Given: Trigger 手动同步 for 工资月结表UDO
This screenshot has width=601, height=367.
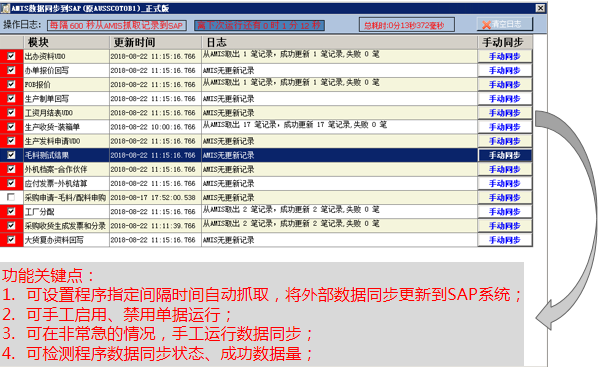Looking at the screenshot, I should click(x=505, y=113).
